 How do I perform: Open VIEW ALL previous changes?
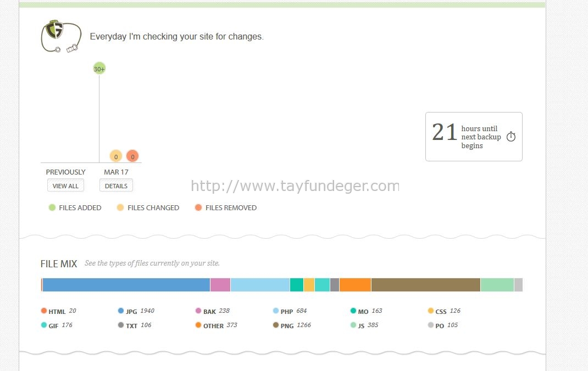click(65, 185)
